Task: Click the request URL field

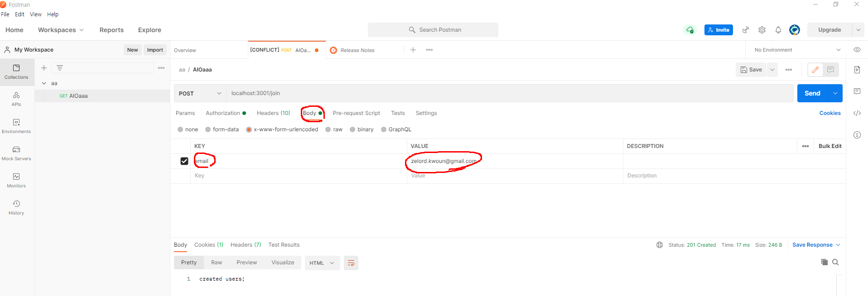Action: click(510, 93)
